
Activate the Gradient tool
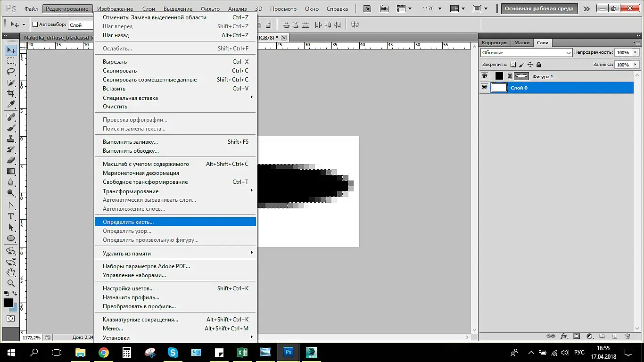pos(11,171)
